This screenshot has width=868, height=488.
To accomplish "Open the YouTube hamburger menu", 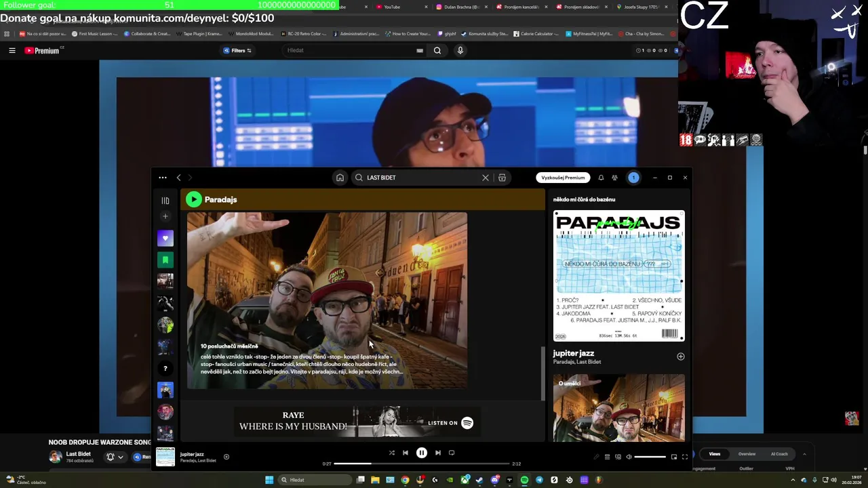I will (12, 50).
